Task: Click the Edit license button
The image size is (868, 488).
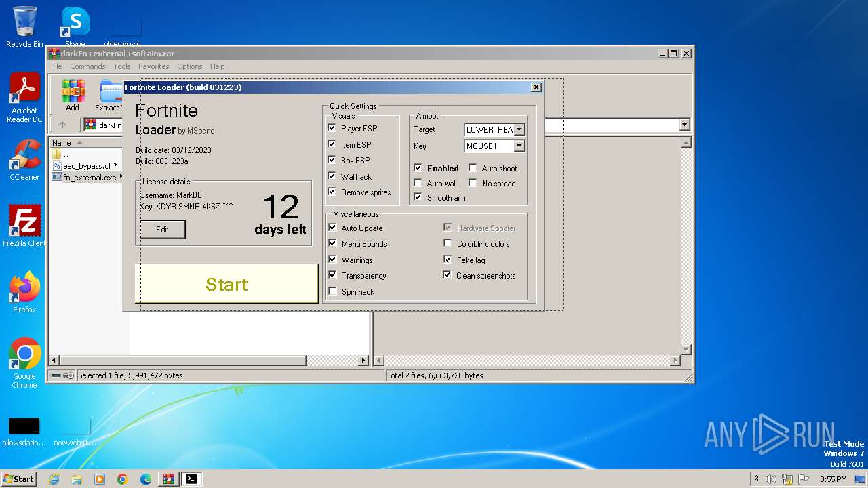Action: pyautogui.click(x=162, y=230)
